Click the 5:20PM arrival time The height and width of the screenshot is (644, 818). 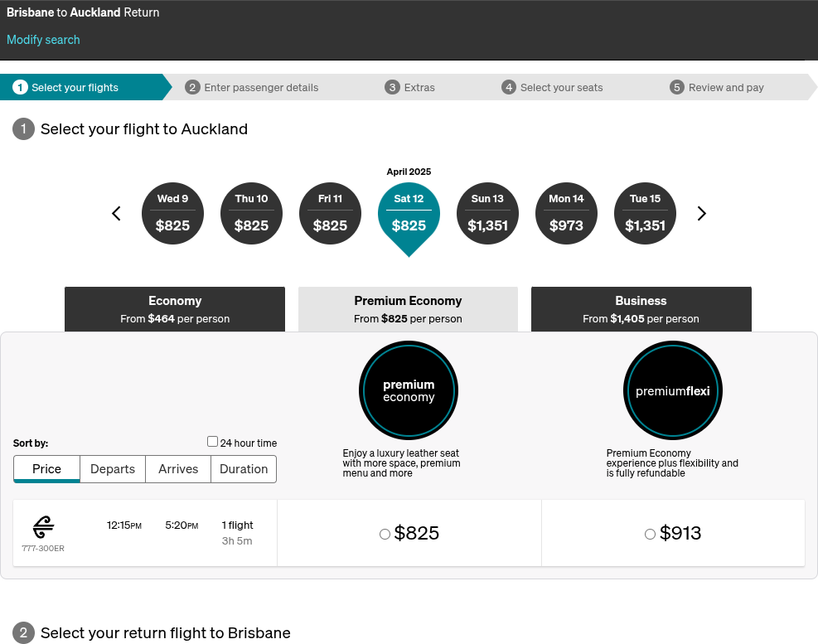click(x=182, y=525)
